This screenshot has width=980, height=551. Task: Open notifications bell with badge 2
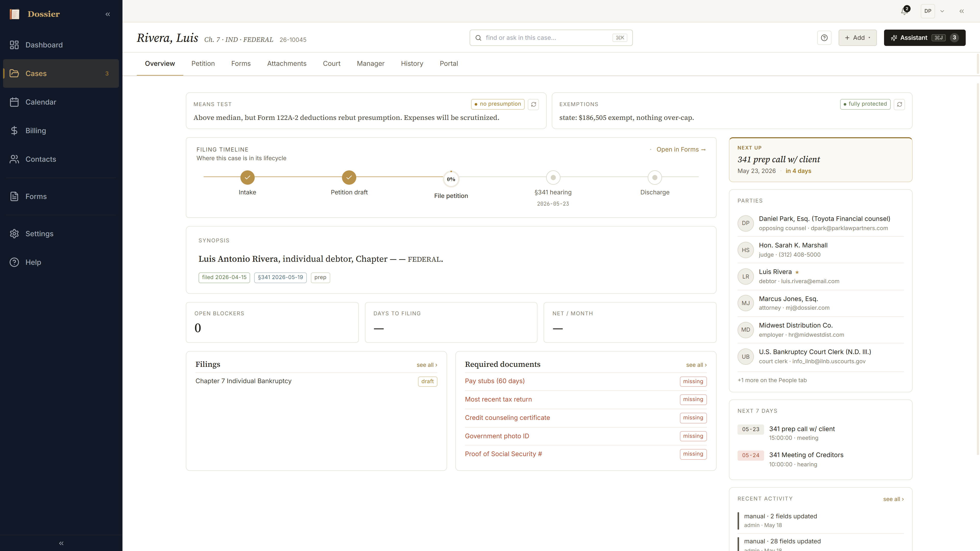point(905,11)
